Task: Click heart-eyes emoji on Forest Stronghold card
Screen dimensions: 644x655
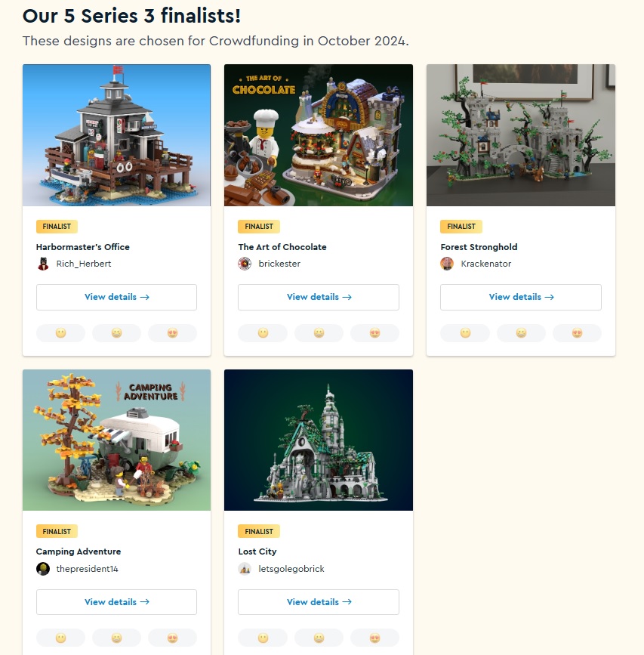Action: click(x=578, y=333)
